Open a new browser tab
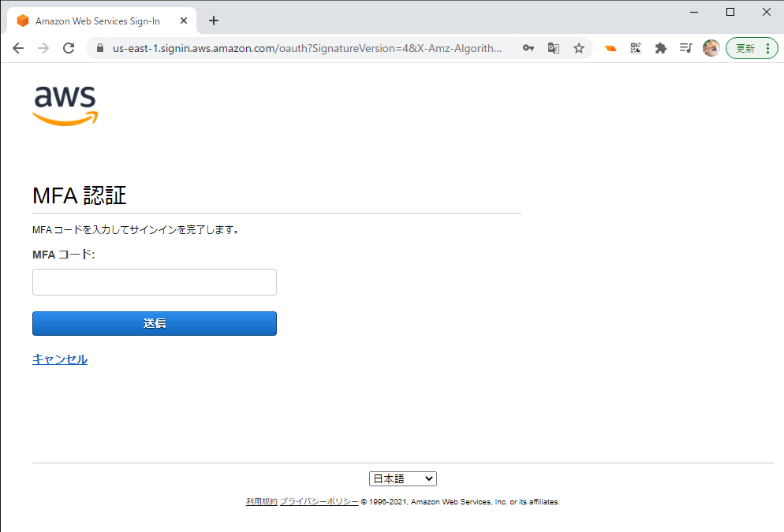784x532 pixels. (x=214, y=20)
